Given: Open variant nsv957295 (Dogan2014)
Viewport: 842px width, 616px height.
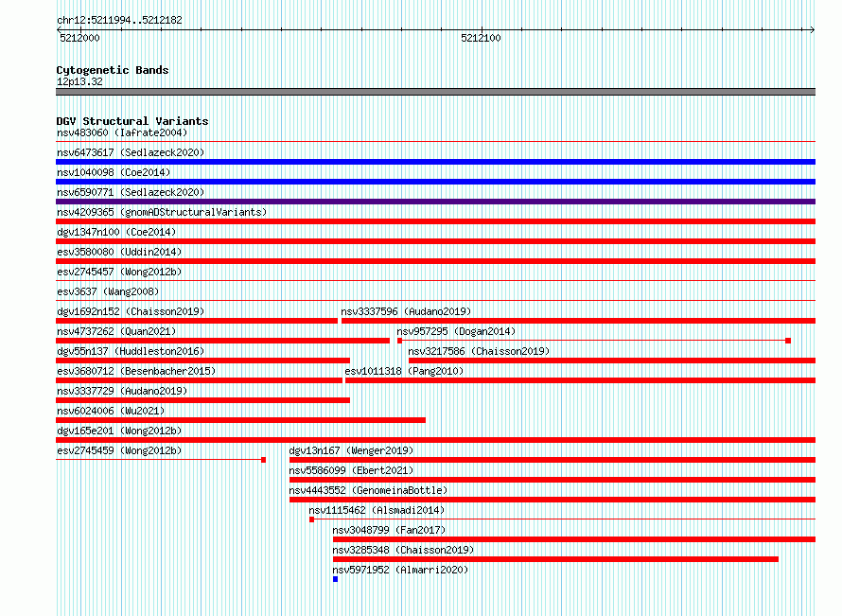Looking at the screenshot, I should pos(456,331).
